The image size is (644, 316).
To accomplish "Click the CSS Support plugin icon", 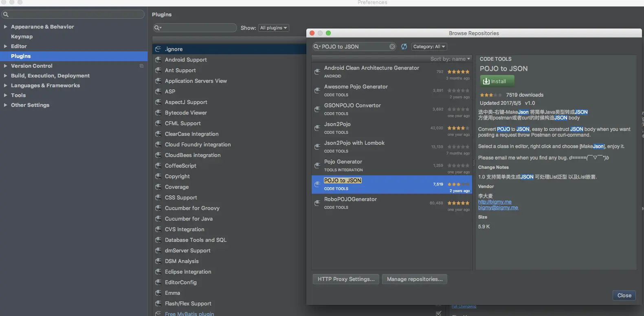I will click(x=158, y=197).
